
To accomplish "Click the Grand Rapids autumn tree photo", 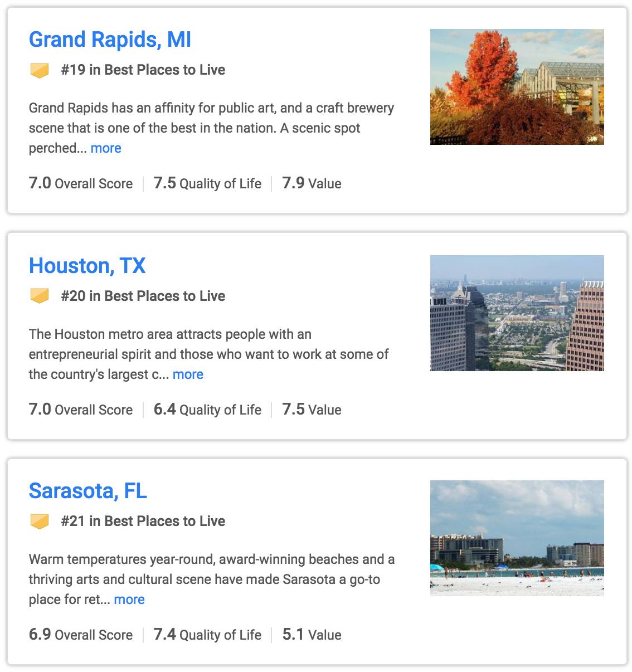I will pos(517,87).
